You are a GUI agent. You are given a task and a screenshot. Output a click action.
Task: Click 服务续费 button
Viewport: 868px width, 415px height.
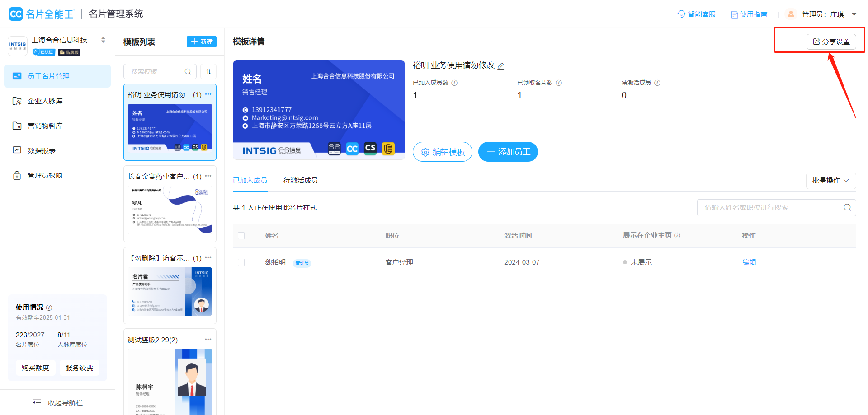click(x=79, y=368)
